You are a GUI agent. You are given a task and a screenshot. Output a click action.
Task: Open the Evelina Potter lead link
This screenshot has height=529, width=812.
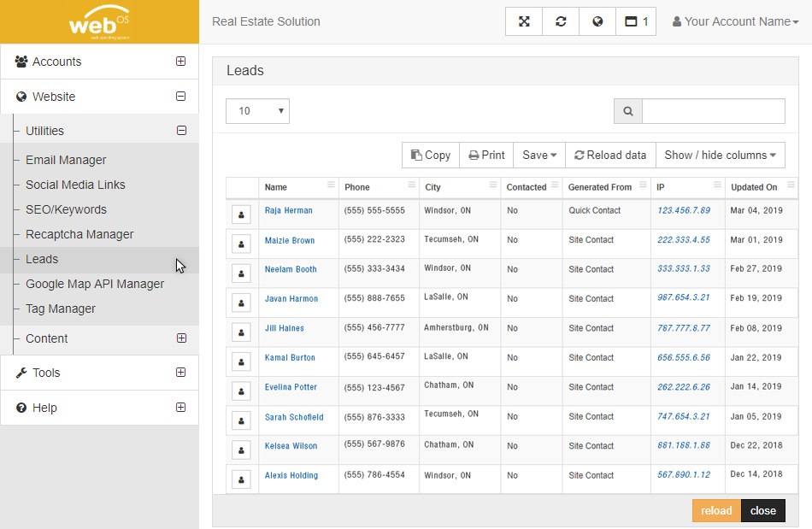[291, 387]
